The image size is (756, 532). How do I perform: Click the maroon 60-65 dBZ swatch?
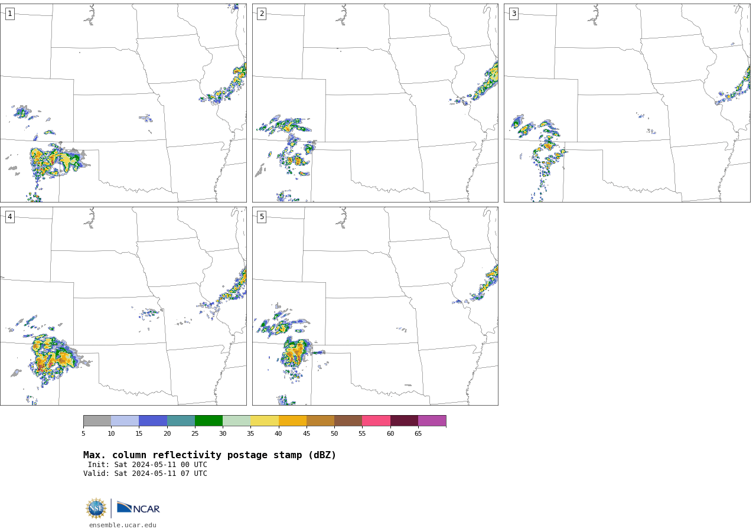tap(404, 420)
